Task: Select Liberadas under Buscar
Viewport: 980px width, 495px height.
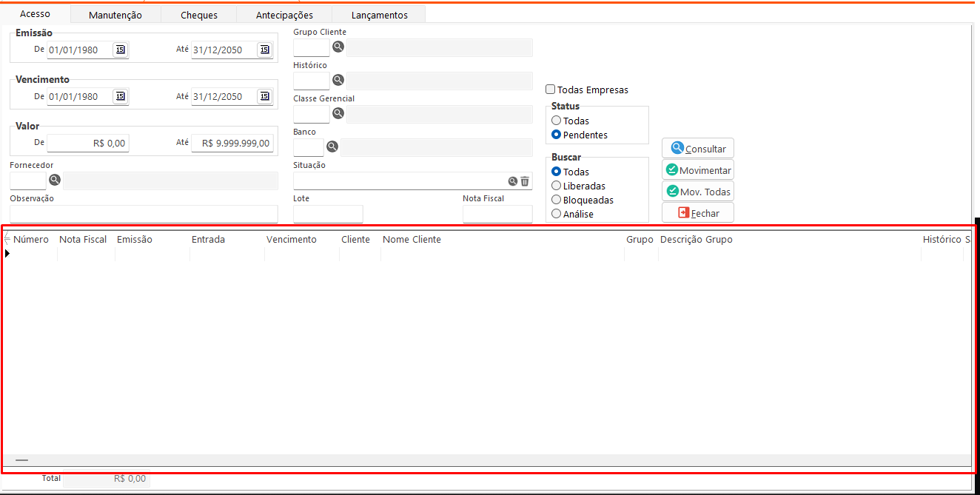Action: 557,186
